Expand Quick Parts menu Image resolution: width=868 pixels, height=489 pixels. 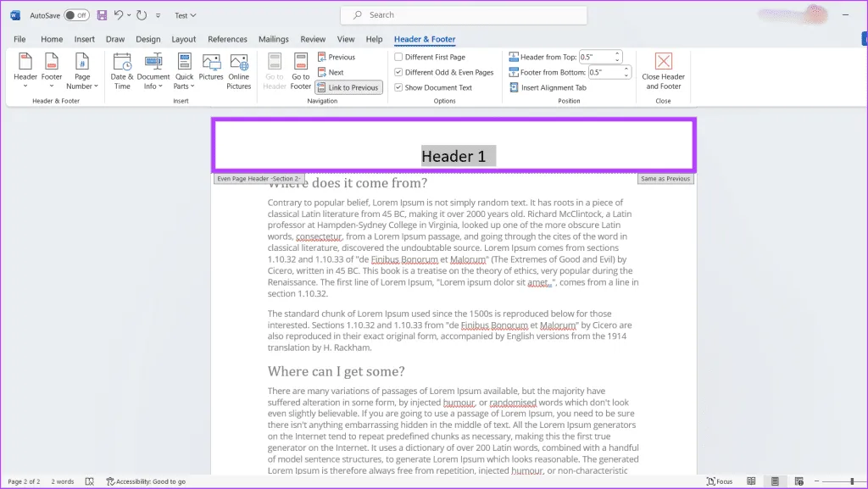[x=184, y=71]
